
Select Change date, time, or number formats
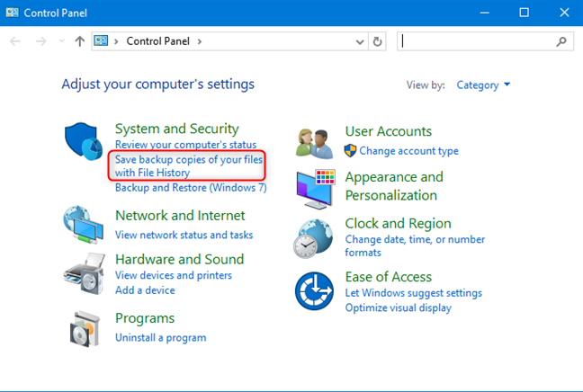415,245
